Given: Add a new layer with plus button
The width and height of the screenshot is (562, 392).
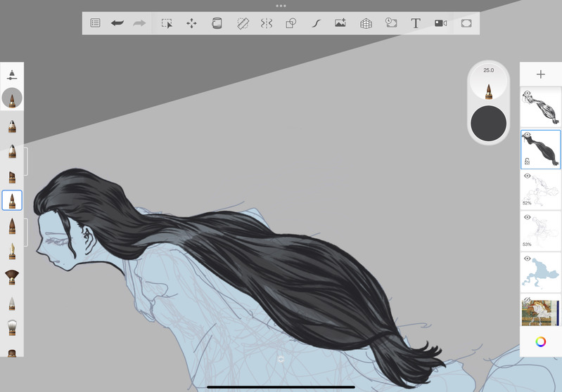Looking at the screenshot, I should click(x=540, y=74).
